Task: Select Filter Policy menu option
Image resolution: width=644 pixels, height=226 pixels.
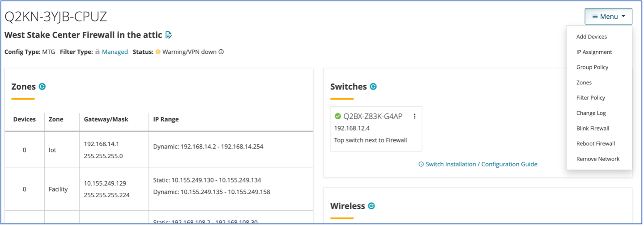Action: [590, 98]
